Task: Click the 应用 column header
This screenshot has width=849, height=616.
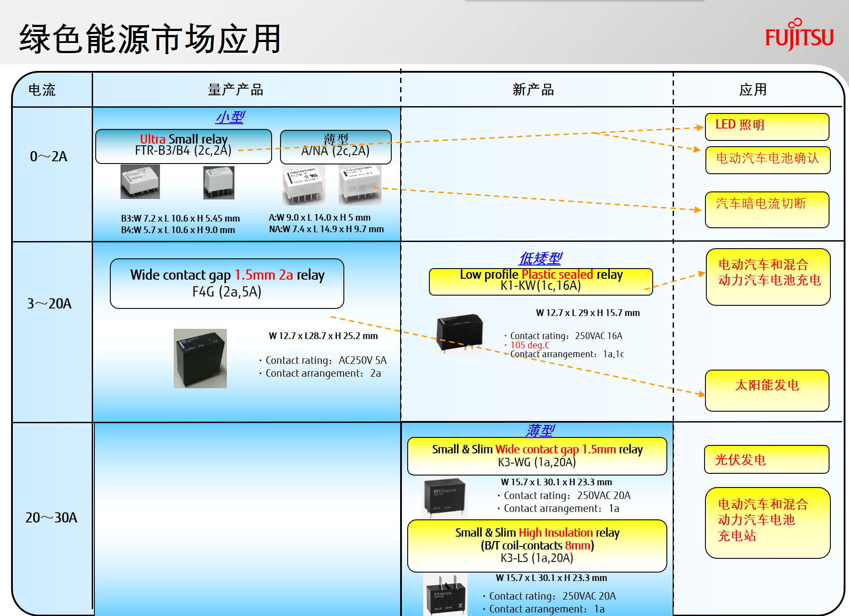Action: click(753, 90)
